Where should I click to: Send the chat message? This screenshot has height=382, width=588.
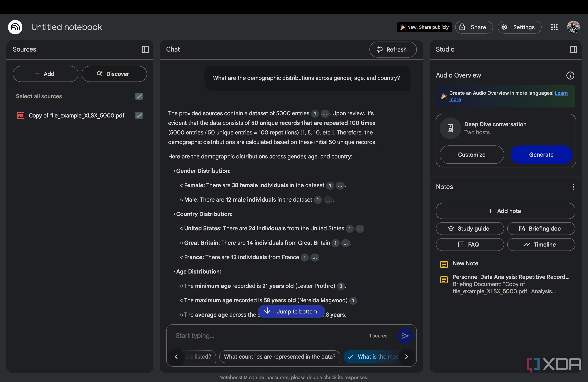click(405, 336)
